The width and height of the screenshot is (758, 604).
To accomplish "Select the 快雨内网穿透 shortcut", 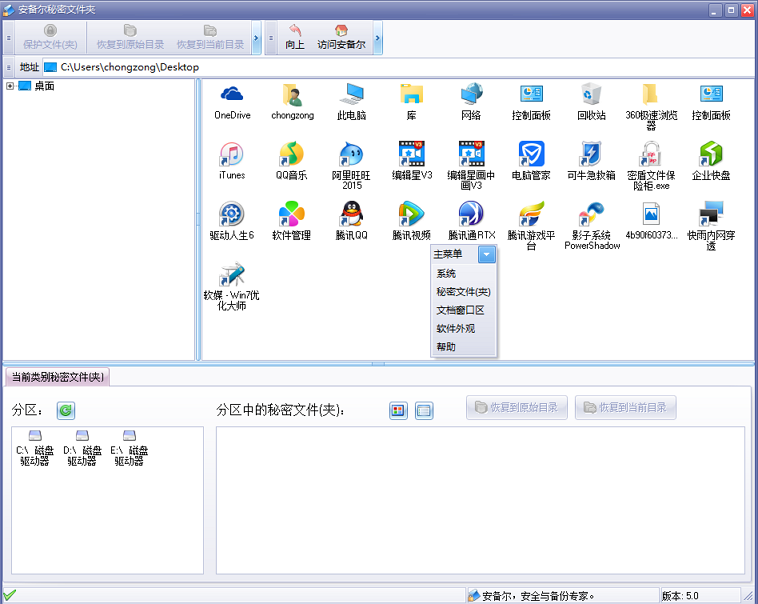I will 711,226.
